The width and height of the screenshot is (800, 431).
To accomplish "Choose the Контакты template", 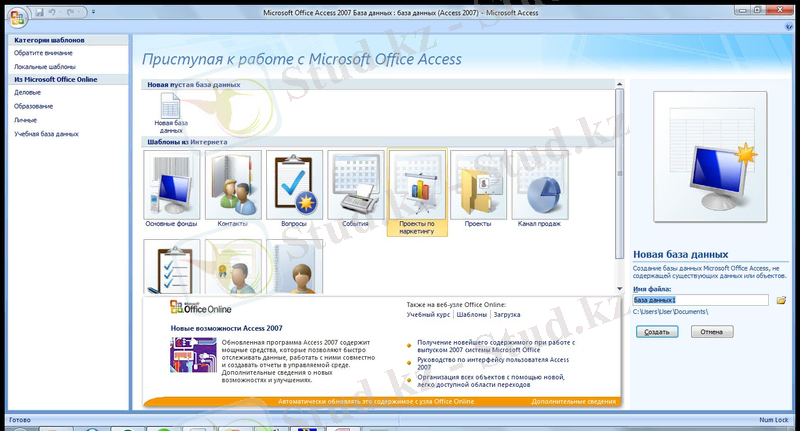I will click(233, 189).
